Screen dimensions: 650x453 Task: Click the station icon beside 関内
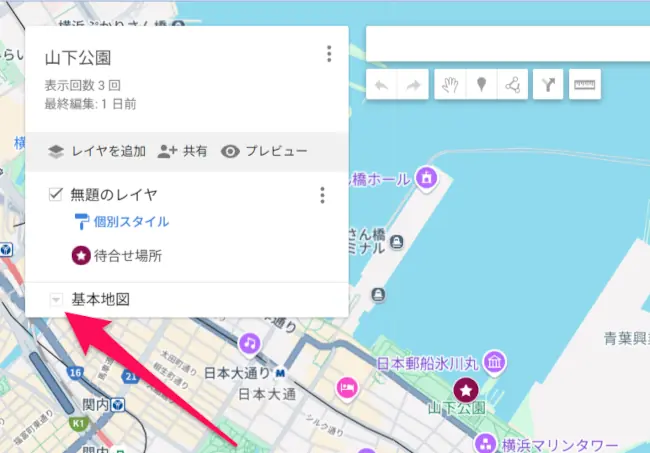click(118, 405)
